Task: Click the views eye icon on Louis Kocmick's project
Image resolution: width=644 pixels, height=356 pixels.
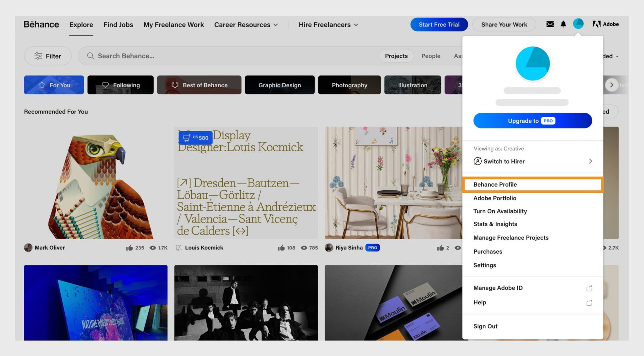Action: pos(304,248)
